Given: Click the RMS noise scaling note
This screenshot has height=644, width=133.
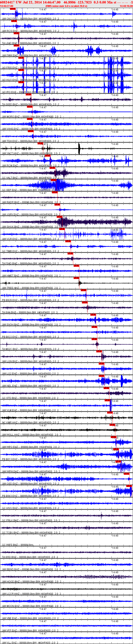Looking at the screenshot, I should (66, 6).
